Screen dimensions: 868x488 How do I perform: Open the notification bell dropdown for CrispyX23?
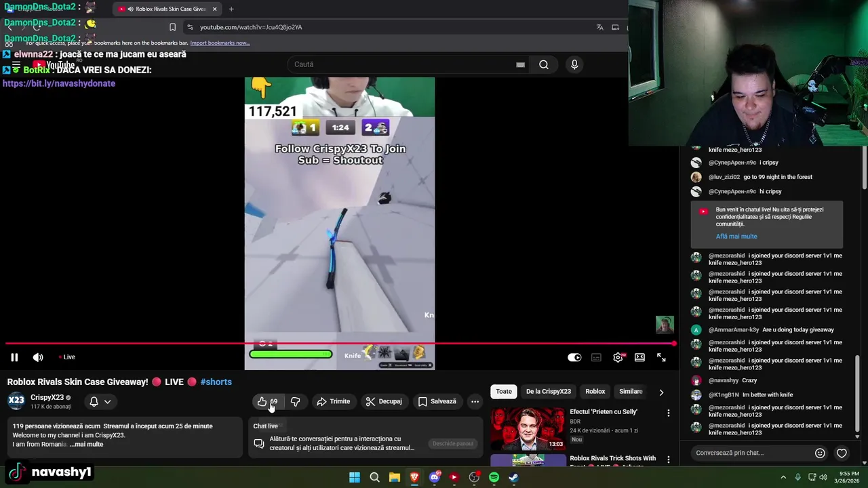(100, 401)
